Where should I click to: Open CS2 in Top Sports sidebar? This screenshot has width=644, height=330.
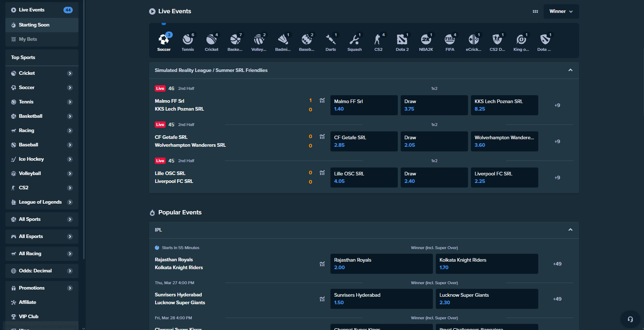42,188
